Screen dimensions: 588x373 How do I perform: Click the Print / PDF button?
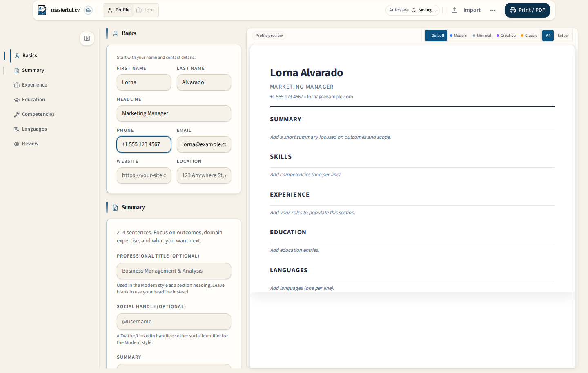(x=527, y=10)
